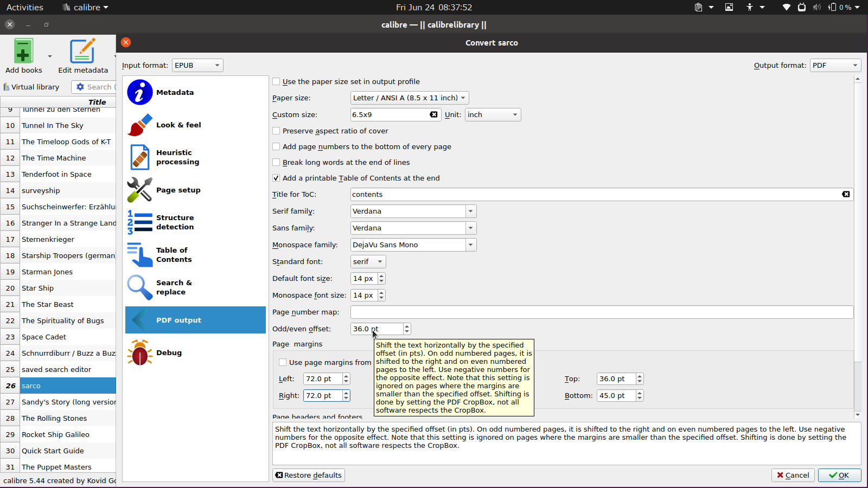Screen dimensions: 868x488
Task: Click the Top margin stepper
Action: (640, 378)
